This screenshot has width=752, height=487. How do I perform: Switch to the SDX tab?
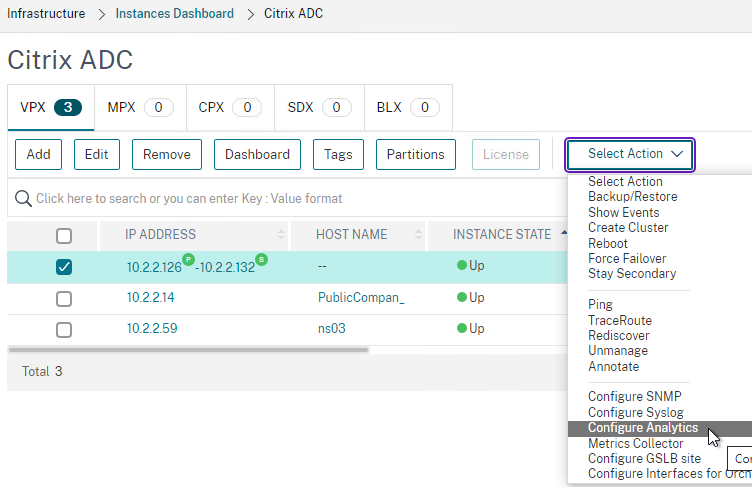(x=319, y=107)
